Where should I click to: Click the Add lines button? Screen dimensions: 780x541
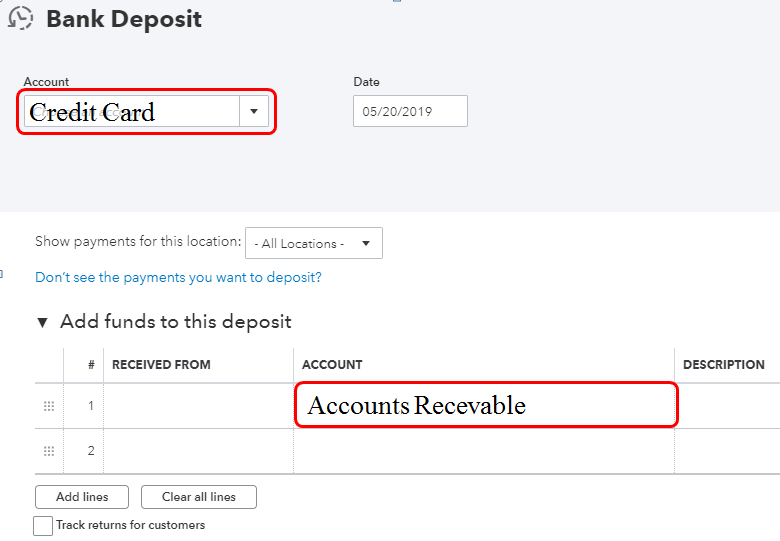(82, 497)
